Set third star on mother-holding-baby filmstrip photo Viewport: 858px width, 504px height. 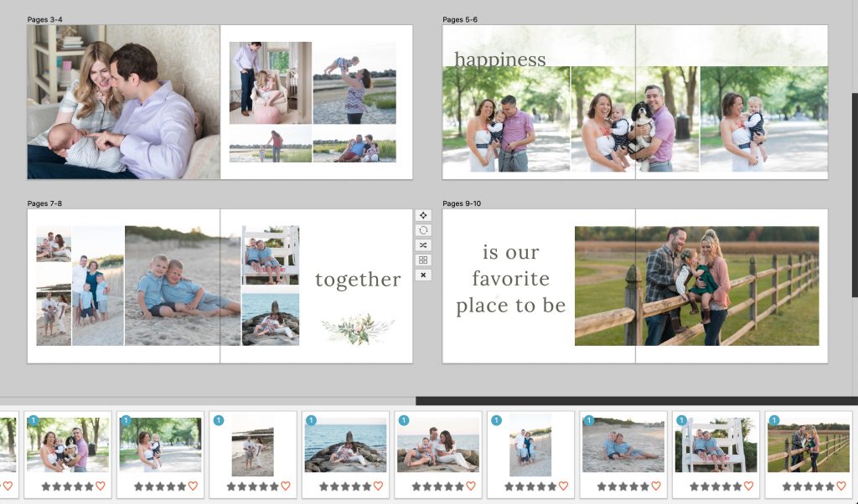coord(160,486)
